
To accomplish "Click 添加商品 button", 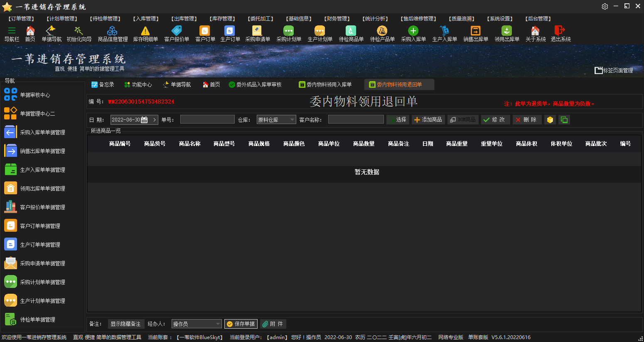I will tap(428, 120).
